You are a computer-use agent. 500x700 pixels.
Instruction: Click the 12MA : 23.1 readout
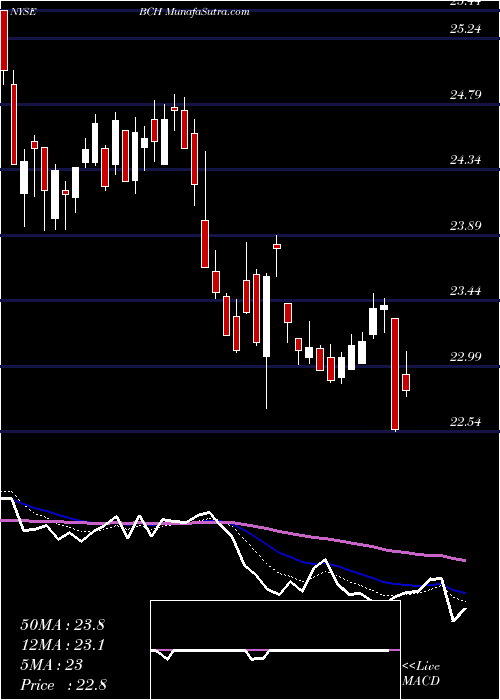pos(62,645)
